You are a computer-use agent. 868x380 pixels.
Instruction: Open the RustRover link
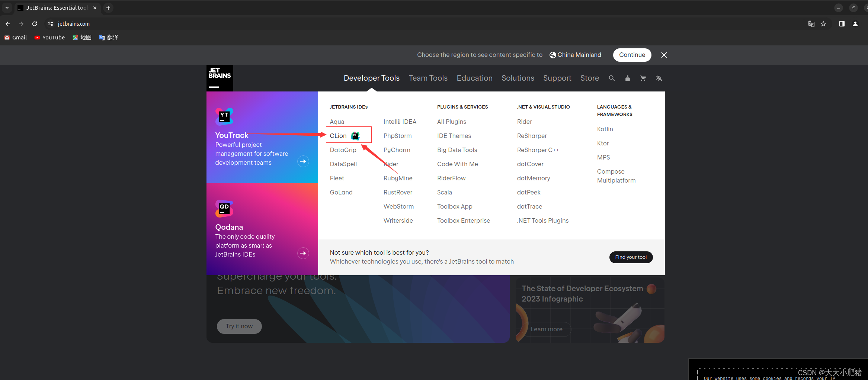[x=398, y=193]
